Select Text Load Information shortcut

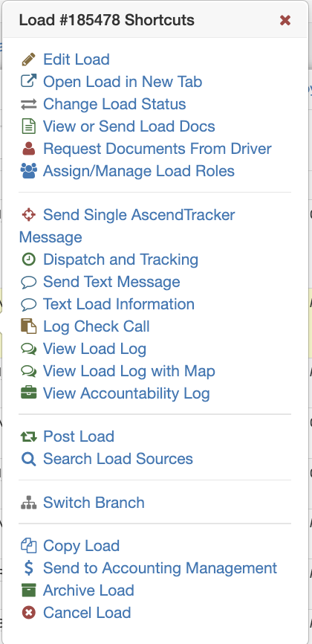point(119,304)
